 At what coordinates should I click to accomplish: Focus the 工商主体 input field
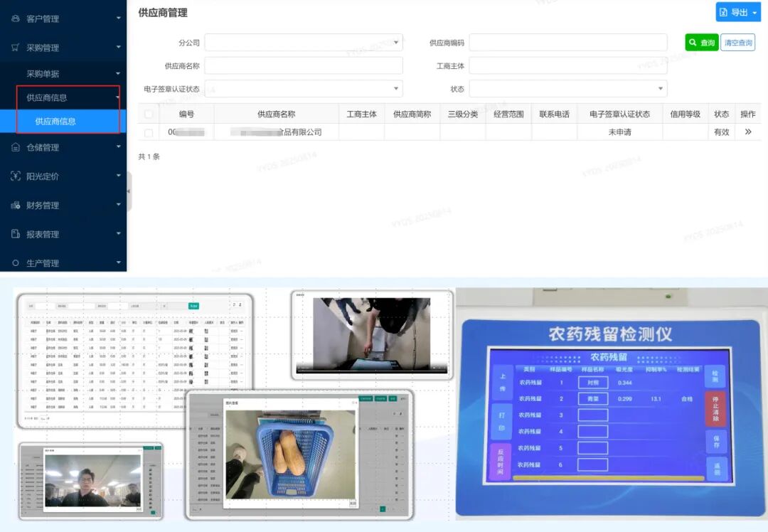tap(568, 65)
